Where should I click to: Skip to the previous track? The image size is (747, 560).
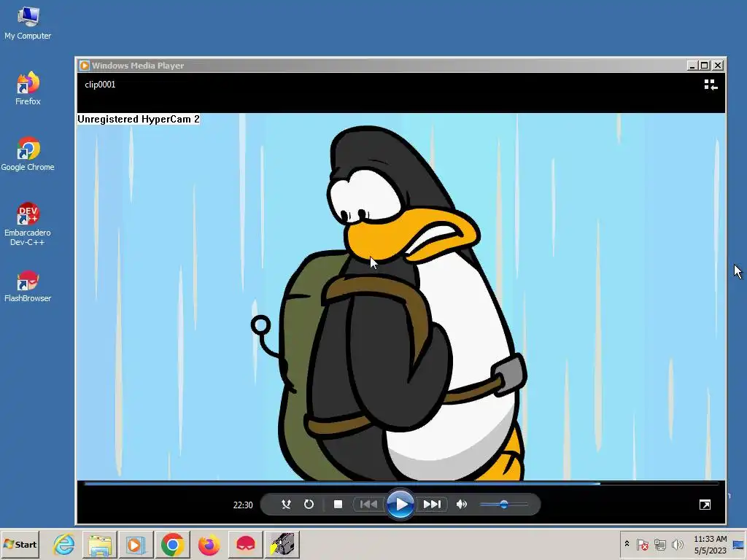[x=368, y=504]
